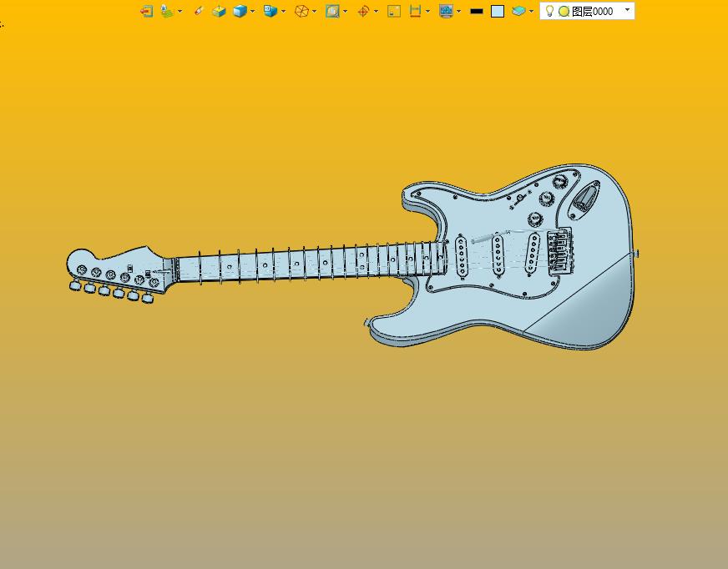The width and height of the screenshot is (728, 569).
Task: Open the zoom frame dropdown arrow
Action: 345,11
